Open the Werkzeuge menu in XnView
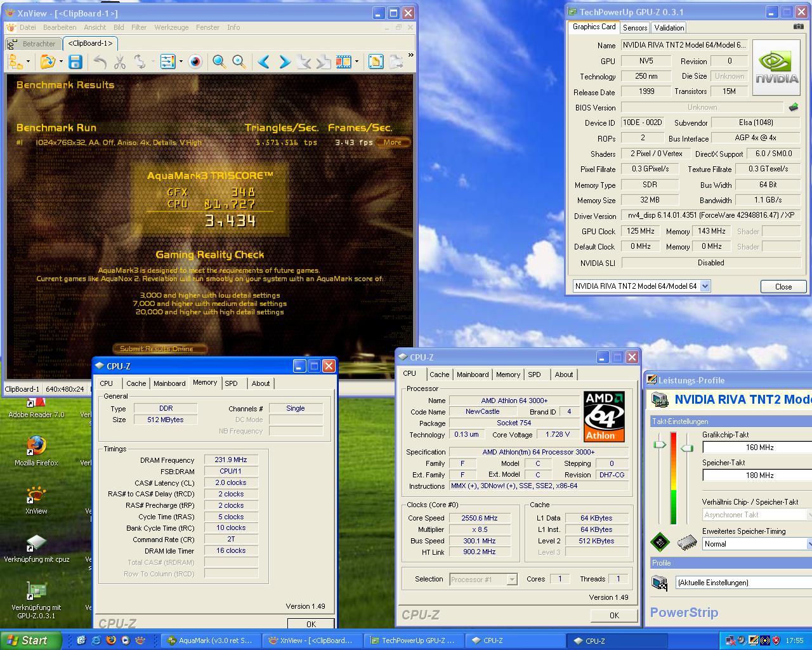This screenshot has height=650, width=812. (171, 27)
